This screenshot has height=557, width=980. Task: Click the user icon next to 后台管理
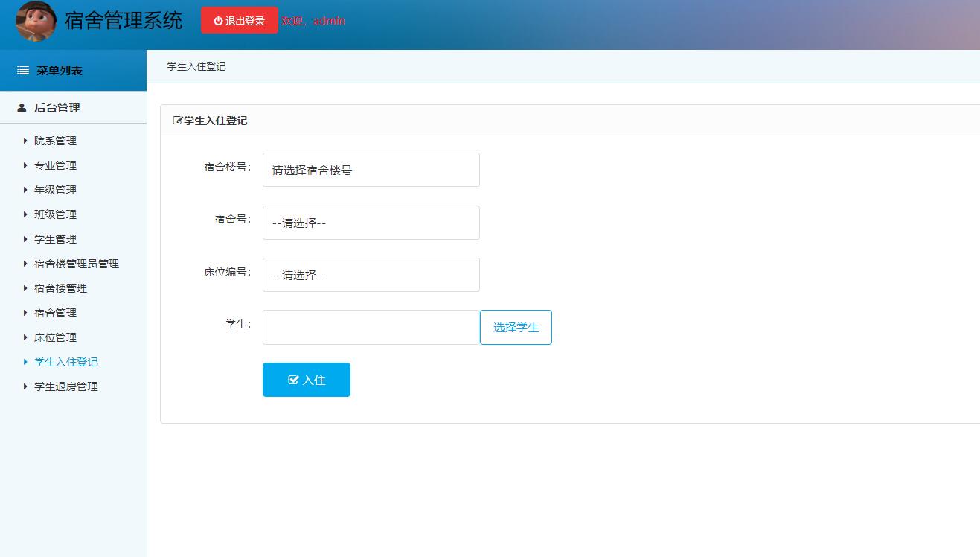click(20, 107)
